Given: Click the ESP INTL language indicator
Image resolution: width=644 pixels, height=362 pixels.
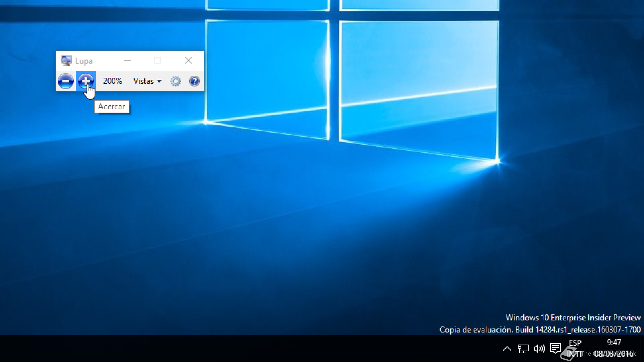Looking at the screenshot, I should pyautogui.click(x=575, y=349).
